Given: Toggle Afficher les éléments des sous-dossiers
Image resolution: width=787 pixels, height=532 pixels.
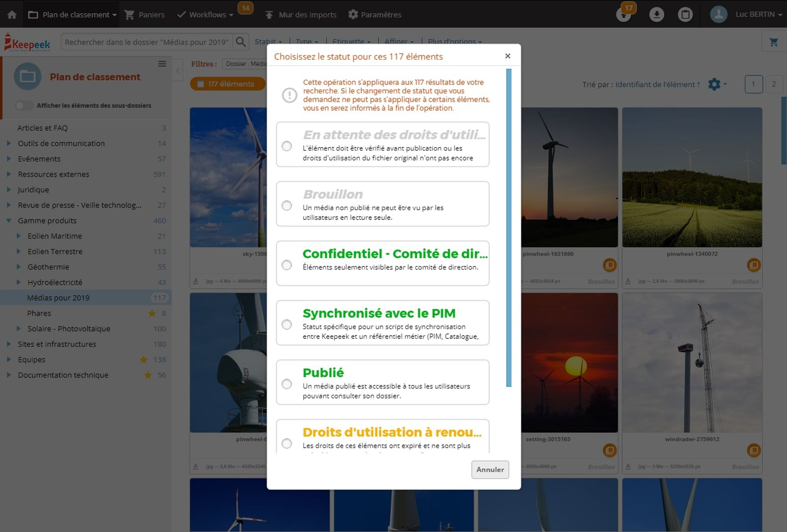Looking at the screenshot, I should (24, 105).
